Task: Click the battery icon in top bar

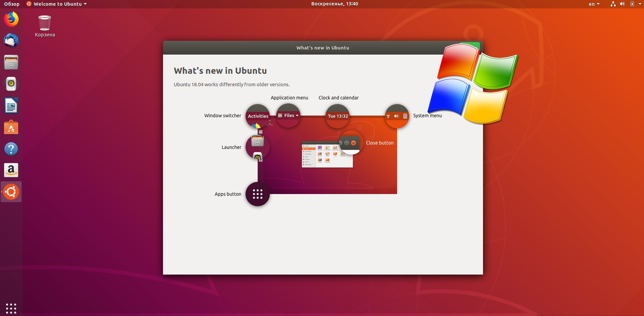Action: 632,4
